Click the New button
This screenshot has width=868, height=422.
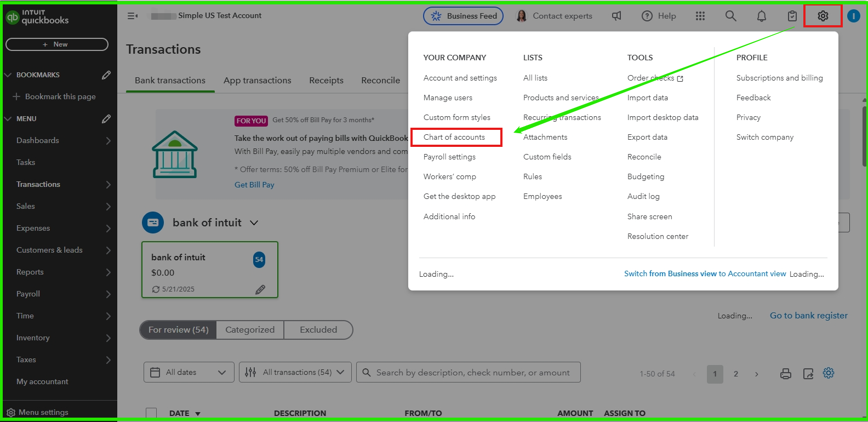pos(57,44)
